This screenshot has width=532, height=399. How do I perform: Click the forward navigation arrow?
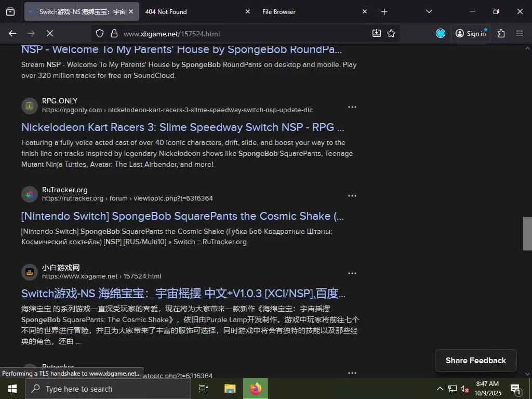coord(31,33)
